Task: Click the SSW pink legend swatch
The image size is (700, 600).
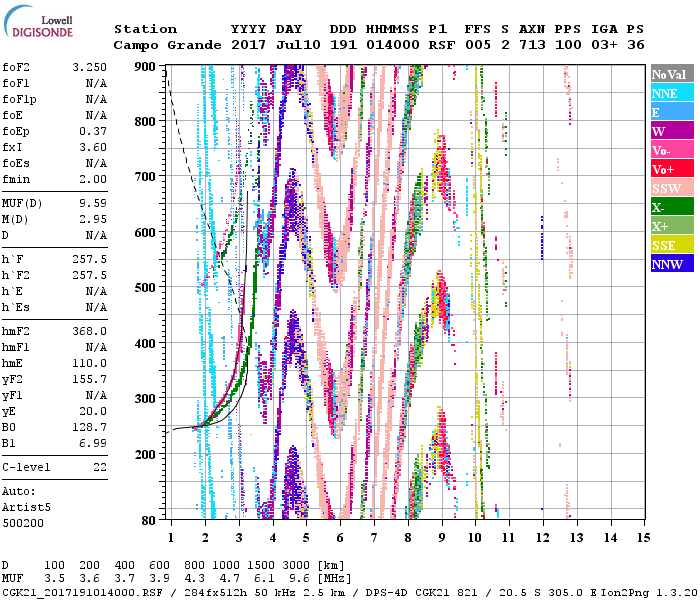Action: (669, 188)
